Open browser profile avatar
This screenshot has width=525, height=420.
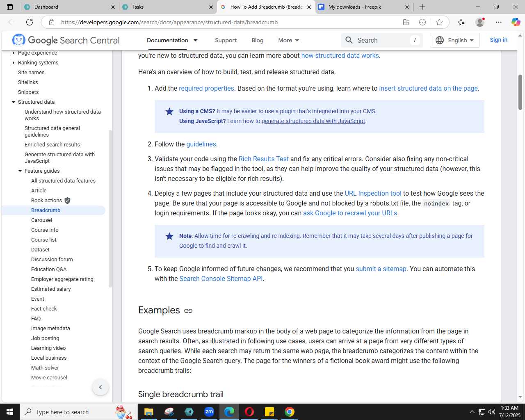coord(480,22)
